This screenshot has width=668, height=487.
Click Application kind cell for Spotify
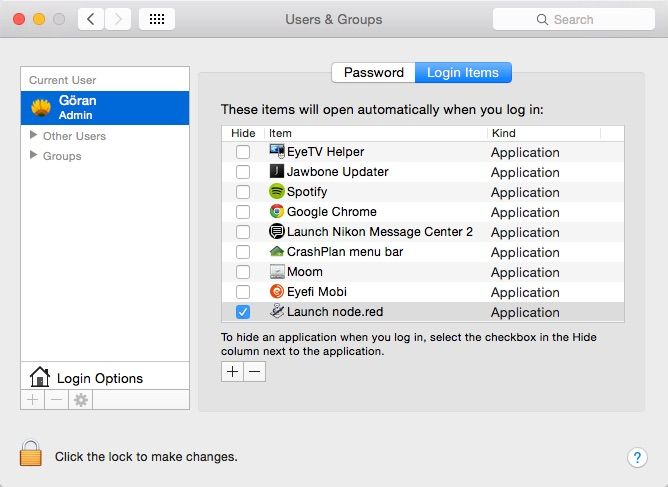click(525, 192)
